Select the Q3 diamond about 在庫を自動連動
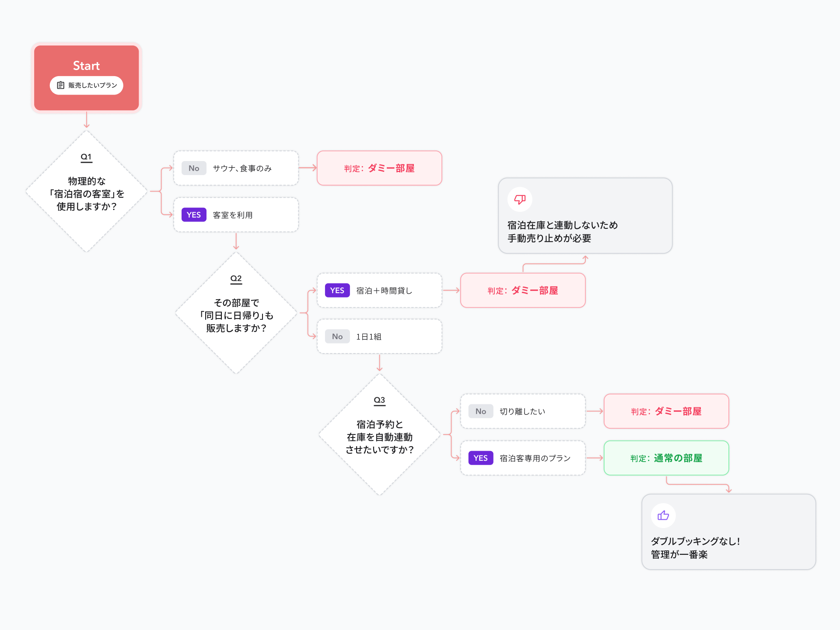The image size is (840, 630). point(380,435)
